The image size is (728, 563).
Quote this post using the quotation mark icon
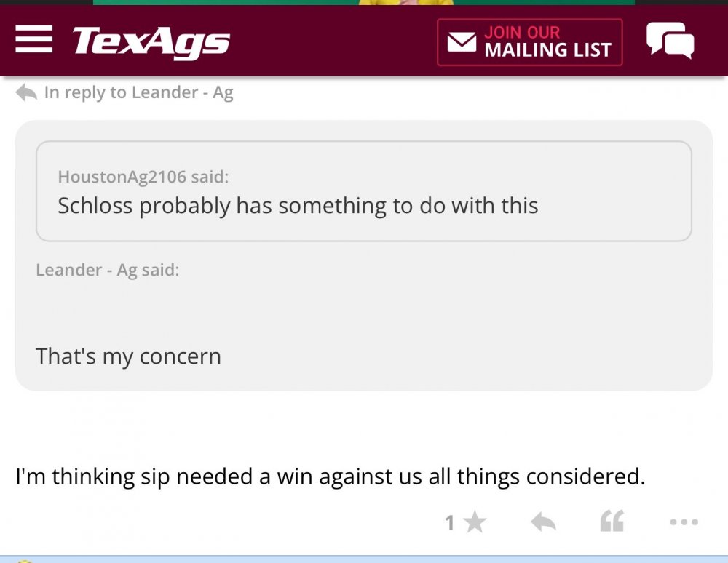click(x=612, y=522)
